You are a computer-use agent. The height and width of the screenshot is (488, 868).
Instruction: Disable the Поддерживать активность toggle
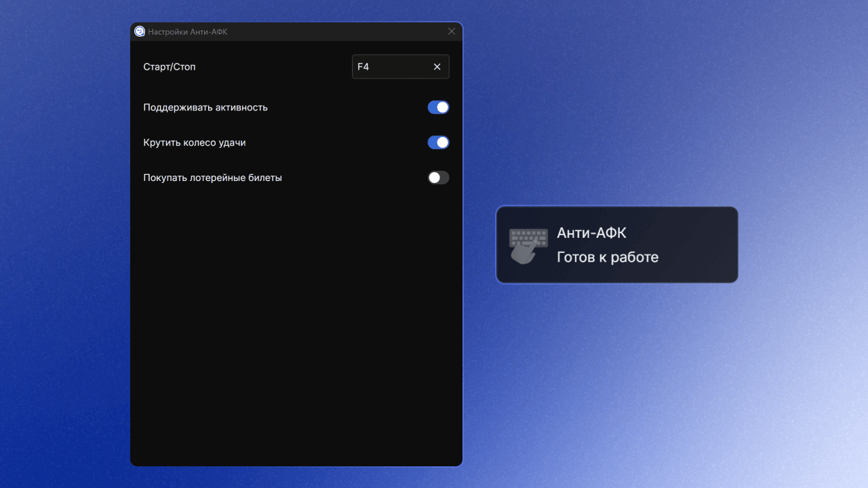point(438,107)
